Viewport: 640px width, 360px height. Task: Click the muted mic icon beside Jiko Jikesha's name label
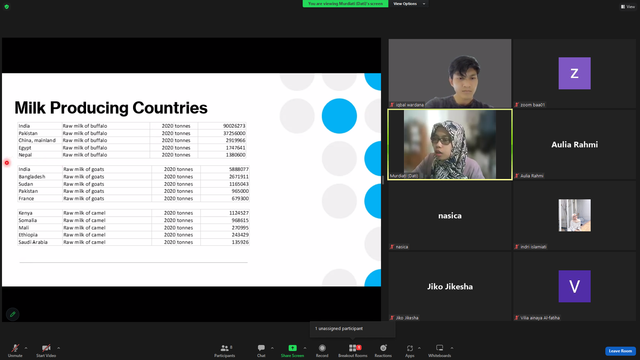[392, 318]
